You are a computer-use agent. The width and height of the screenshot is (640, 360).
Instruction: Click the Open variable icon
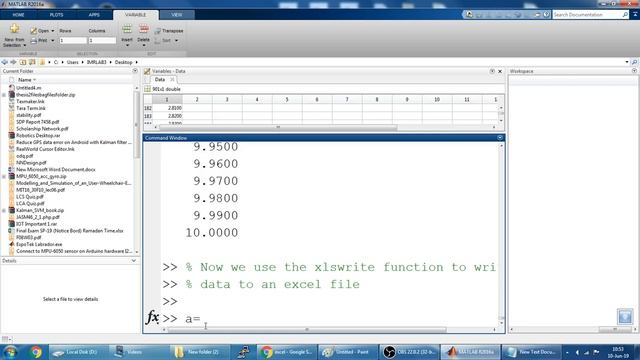click(33, 31)
